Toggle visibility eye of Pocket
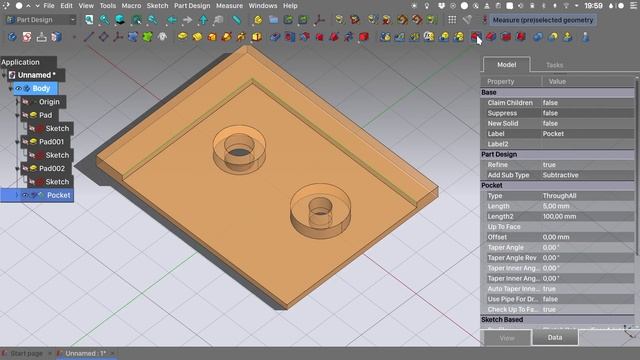 point(25,196)
